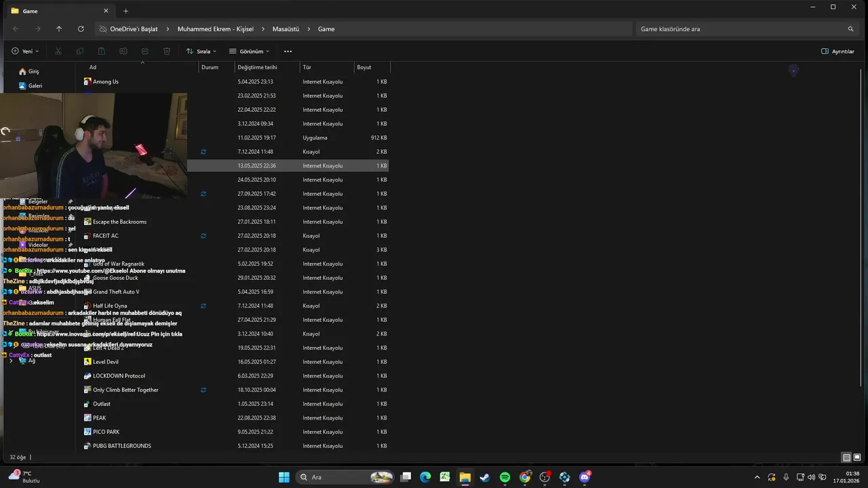Screen dimensions: 868x488
Task: Click the taskbar Ara search box
Action: pyautogui.click(x=346, y=477)
